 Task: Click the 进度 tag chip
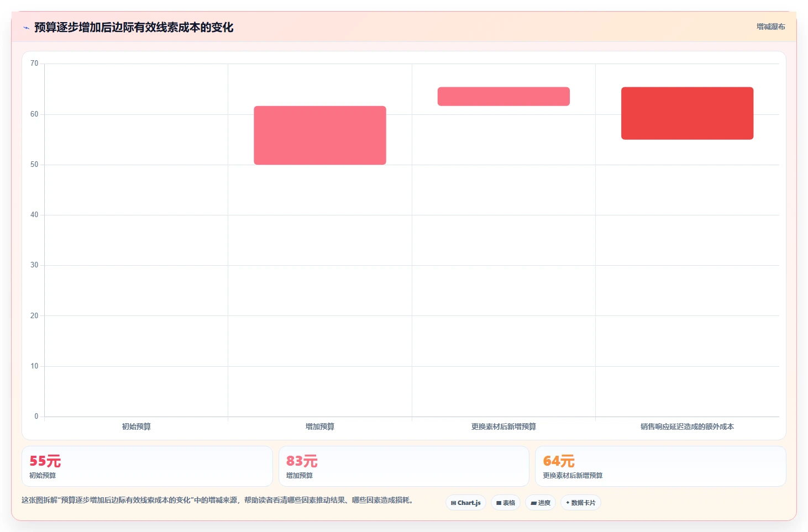point(541,503)
